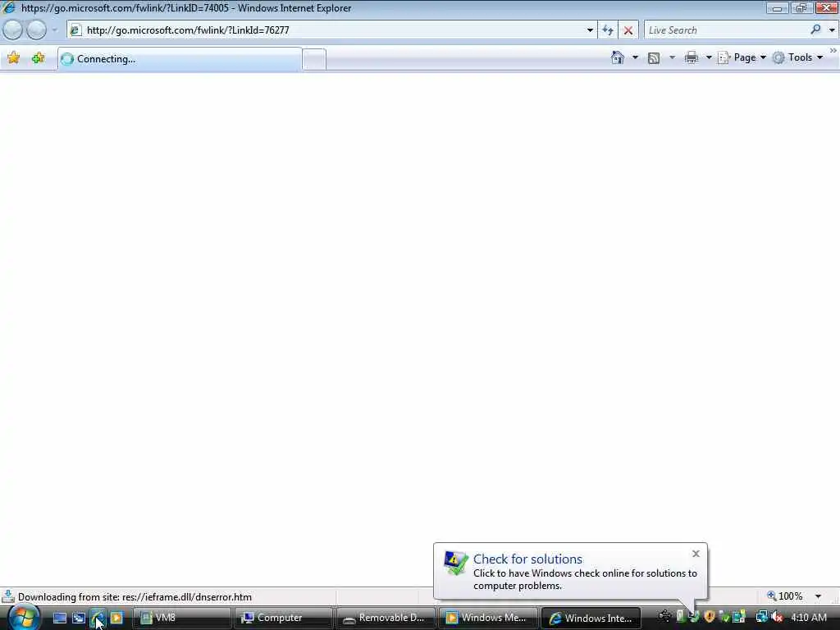
Task: Click the Search magnifier icon
Action: pos(816,30)
